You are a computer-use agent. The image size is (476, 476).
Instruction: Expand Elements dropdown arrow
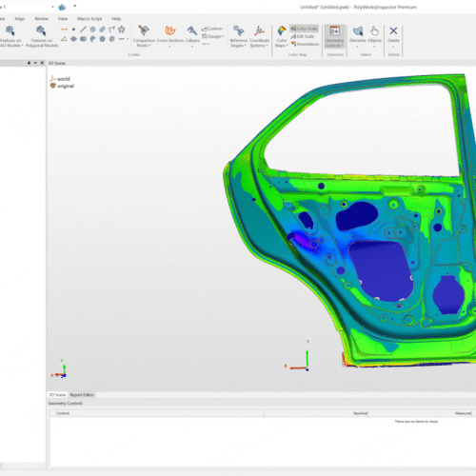coord(358,47)
